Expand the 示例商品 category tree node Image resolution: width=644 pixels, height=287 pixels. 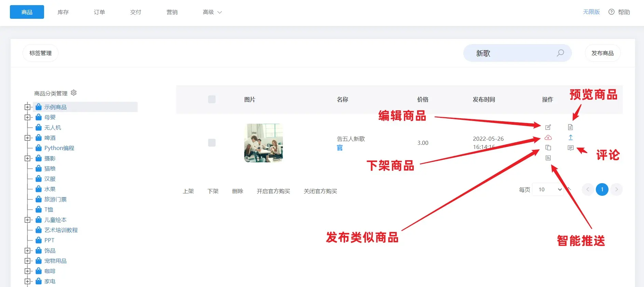(x=27, y=107)
